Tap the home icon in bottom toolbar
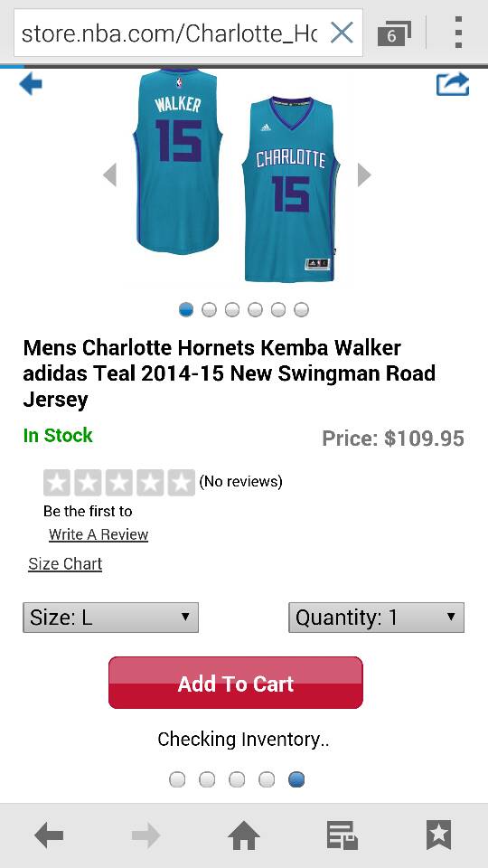The width and height of the screenshot is (488, 868). point(244,835)
